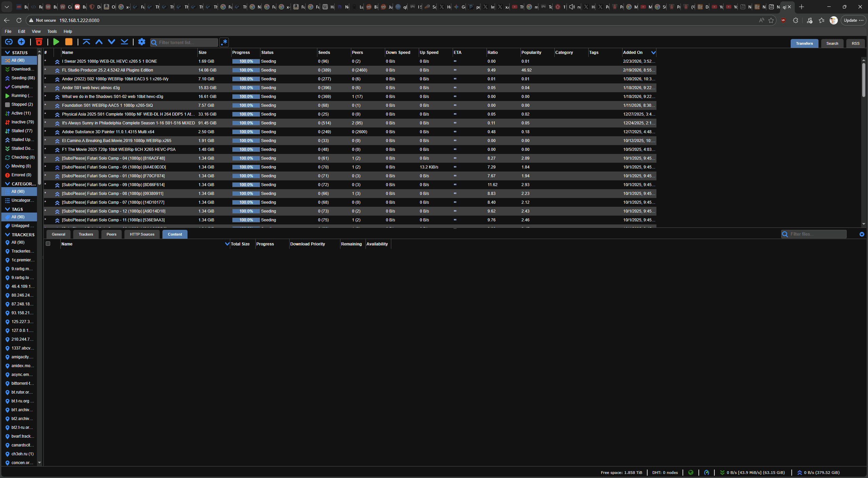868x478 pixels.
Task: Open the Search view button
Action: (832, 43)
